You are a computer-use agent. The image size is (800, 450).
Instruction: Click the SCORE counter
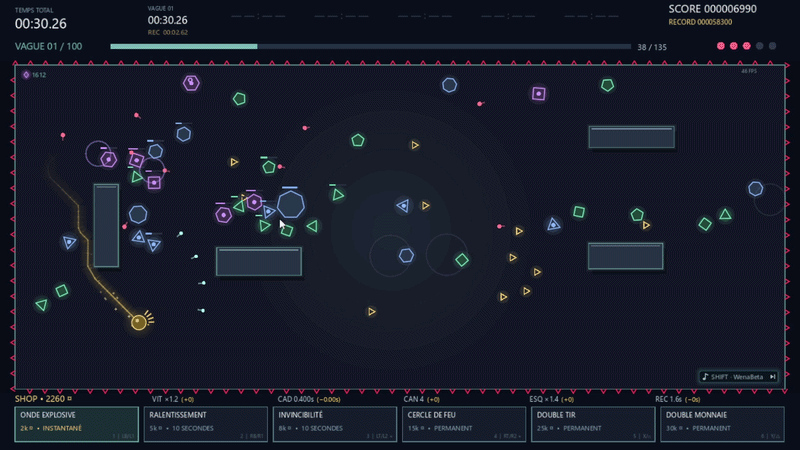712,9
